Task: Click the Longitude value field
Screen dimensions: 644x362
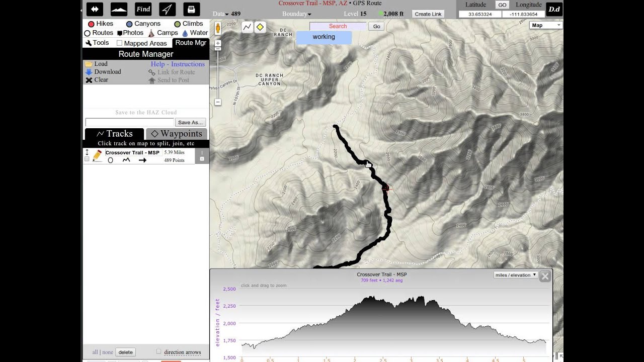Action: [x=524, y=14]
